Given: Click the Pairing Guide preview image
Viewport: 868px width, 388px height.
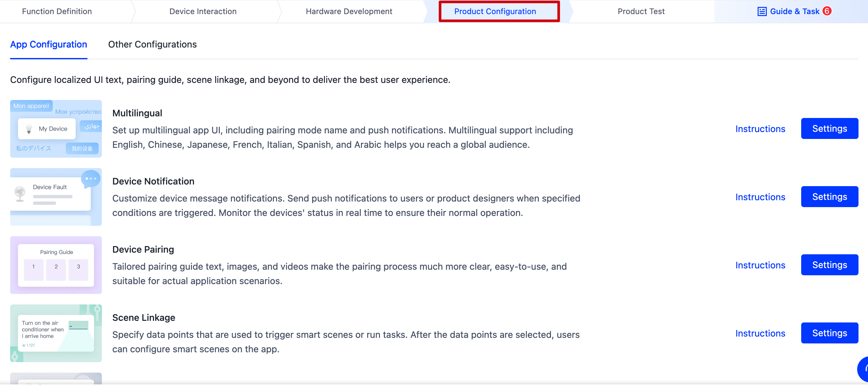Looking at the screenshot, I should tap(56, 265).
